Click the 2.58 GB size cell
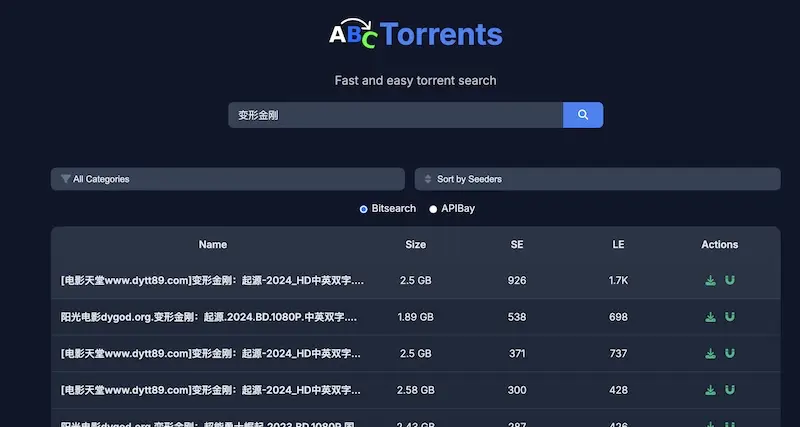Image resolution: width=800 pixels, height=427 pixels. (415, 390)
